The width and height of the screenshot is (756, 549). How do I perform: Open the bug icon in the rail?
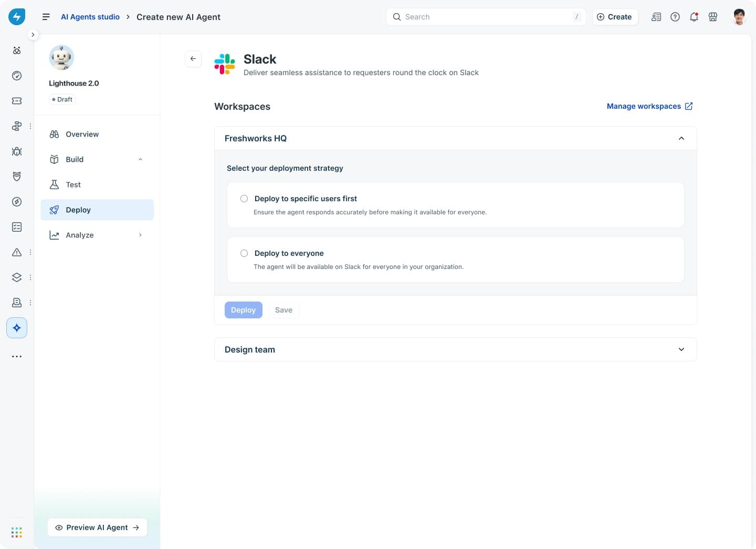(17, 151)
